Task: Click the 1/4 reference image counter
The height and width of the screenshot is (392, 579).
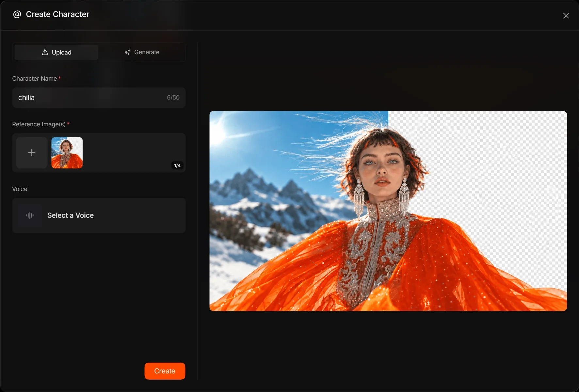Action: [177, 165]
